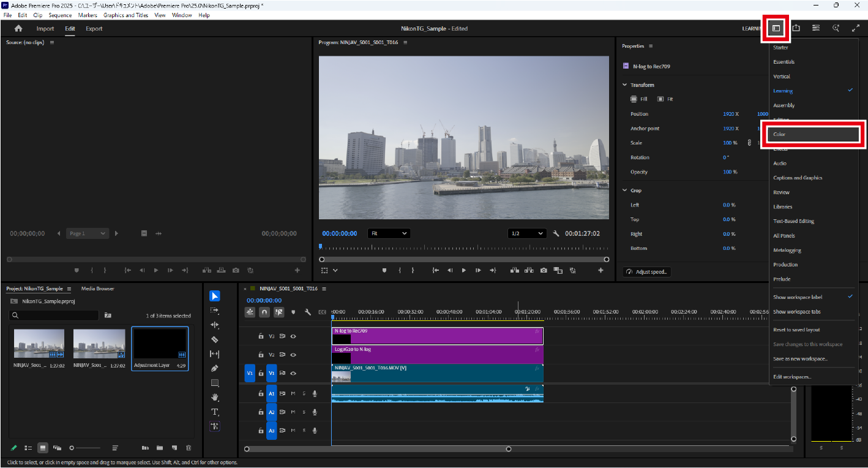This screenshot has height=468, width=868.
Task: Select the Pen tool
Action: [215, 368]
